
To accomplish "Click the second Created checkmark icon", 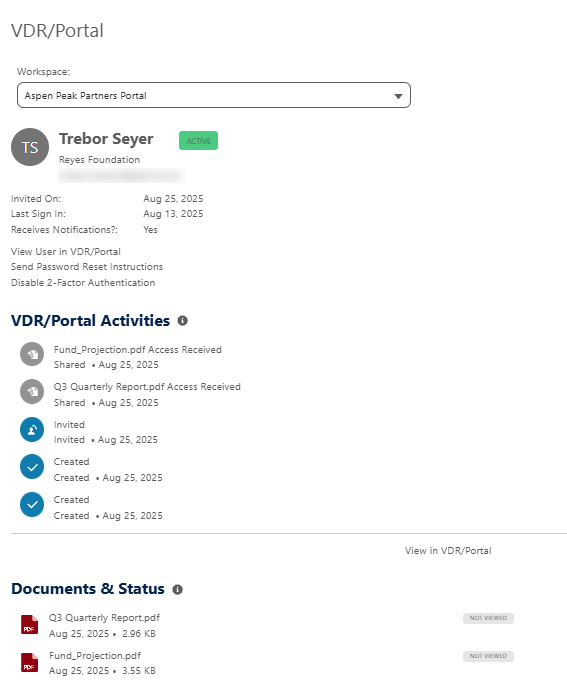I will coord(32,504).
